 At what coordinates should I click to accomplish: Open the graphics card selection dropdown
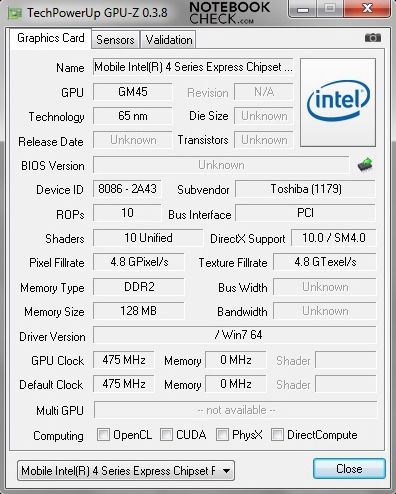pos(126,471)
